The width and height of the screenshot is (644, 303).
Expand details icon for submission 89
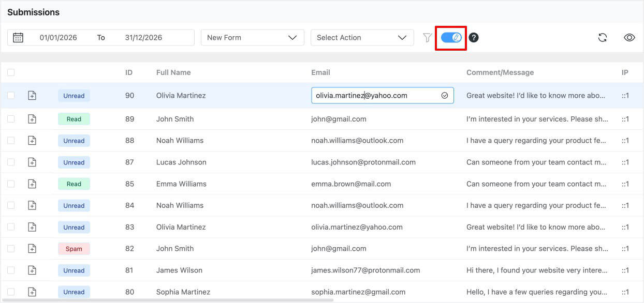[32, 119]
